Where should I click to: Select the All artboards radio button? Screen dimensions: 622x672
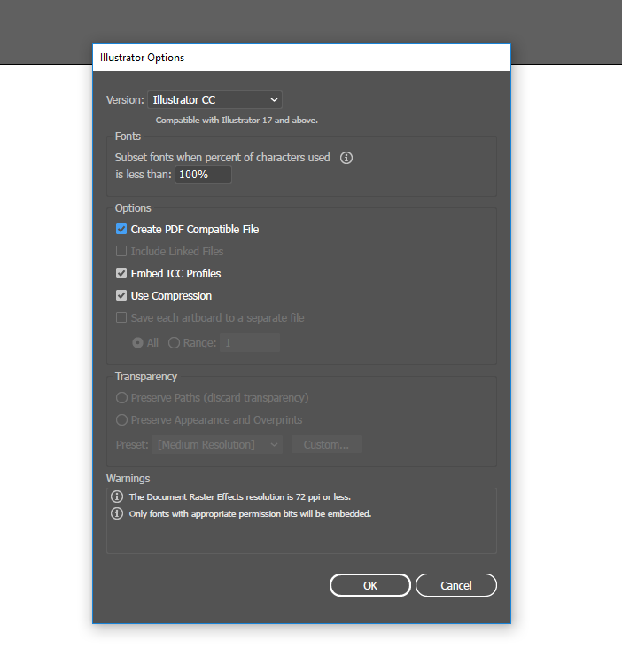tap(137, 343)
